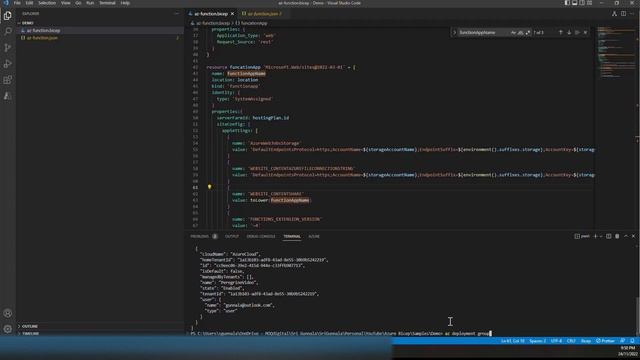
Task: Open the File menu
Action: click(17, 3)
